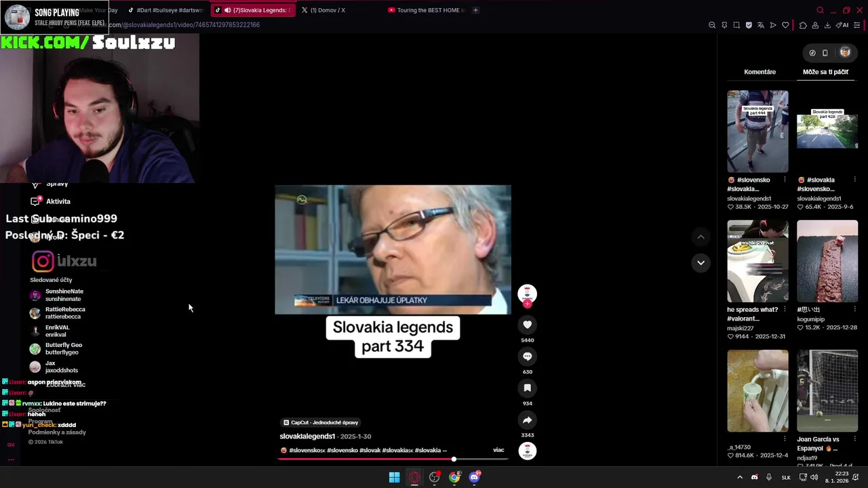Open the Opera AI assistant button
This screenshot has height=488, width=868.
842,25
